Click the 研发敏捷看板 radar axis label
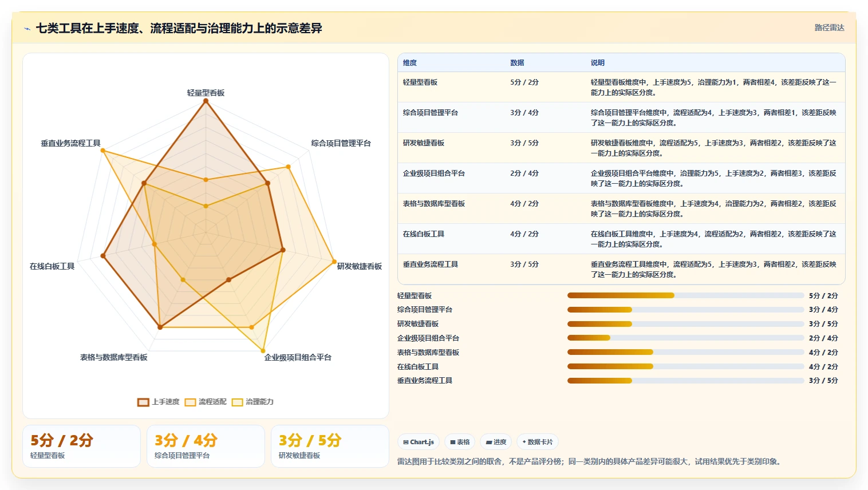868x490 pixels. 360,266
